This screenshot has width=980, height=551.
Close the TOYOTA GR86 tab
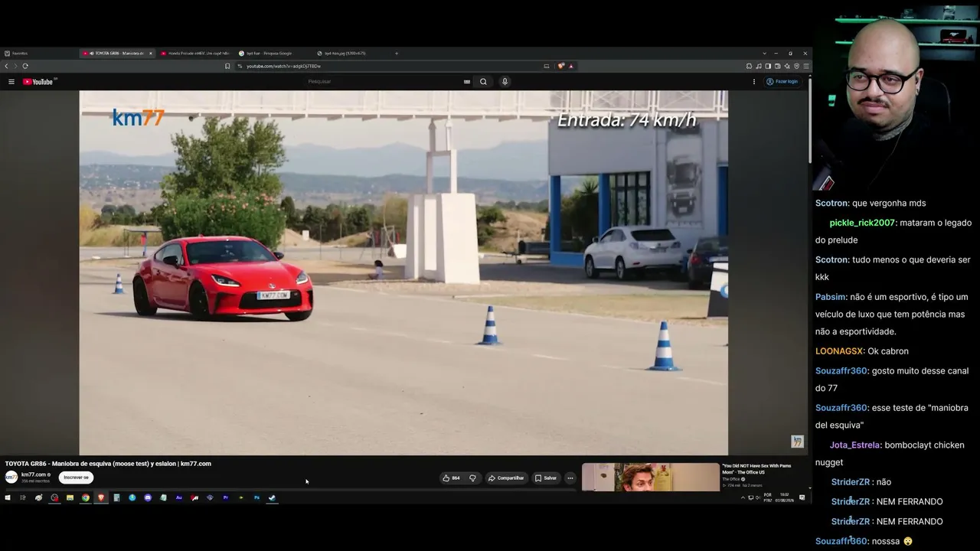[151, 54]
